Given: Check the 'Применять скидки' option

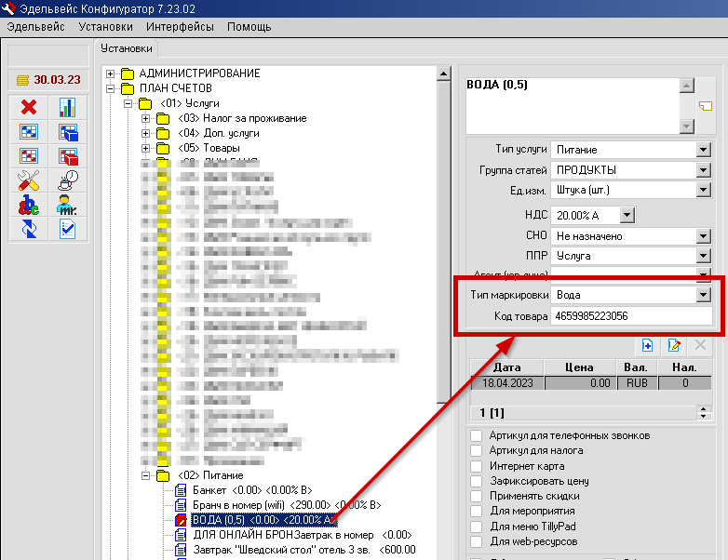Looking at the screenshot, I should click(477, 496).
